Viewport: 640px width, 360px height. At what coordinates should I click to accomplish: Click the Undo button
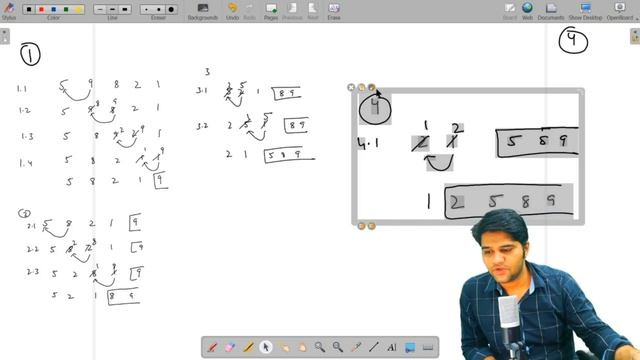tap(232, 11)
